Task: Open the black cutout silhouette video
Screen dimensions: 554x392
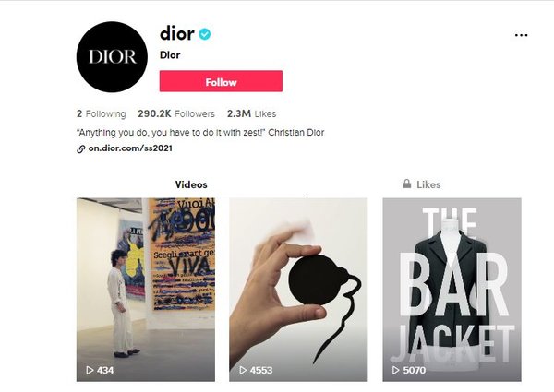Action: (298, 290)
